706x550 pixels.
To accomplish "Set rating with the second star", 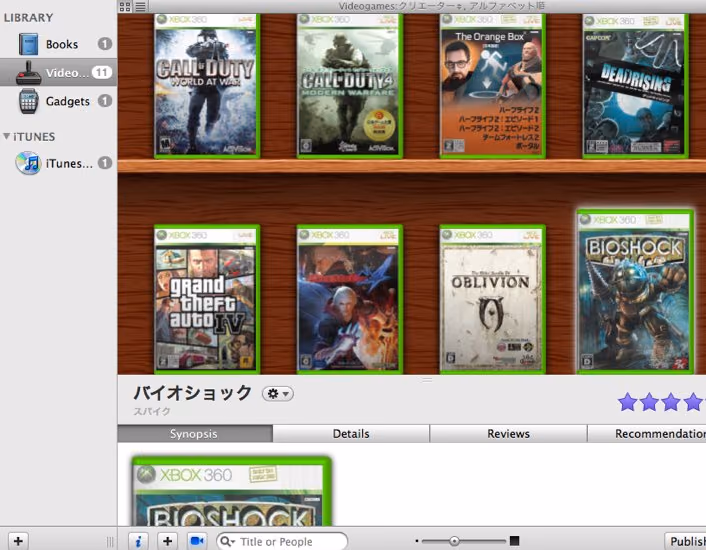I will [649, 402].
